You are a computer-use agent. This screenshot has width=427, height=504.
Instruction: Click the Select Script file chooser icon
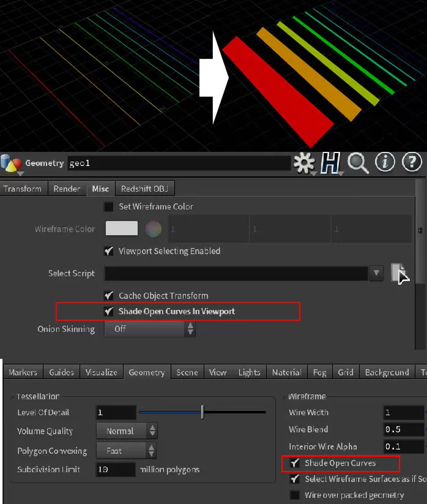[x=398, y=273]
